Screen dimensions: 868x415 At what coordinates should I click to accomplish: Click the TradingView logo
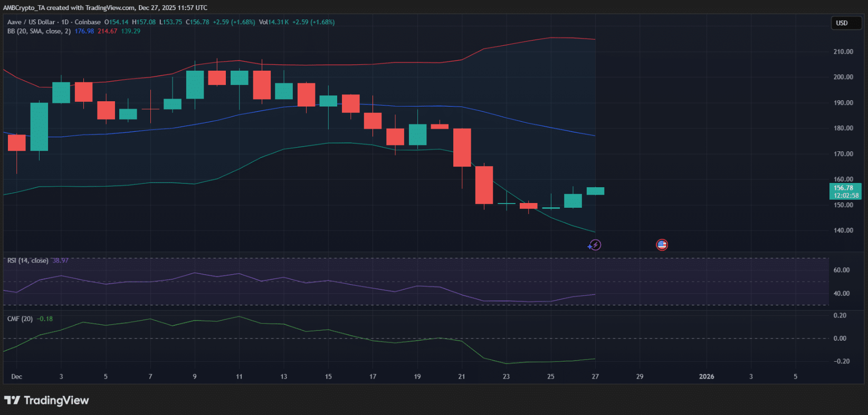(x=46, y=400)
